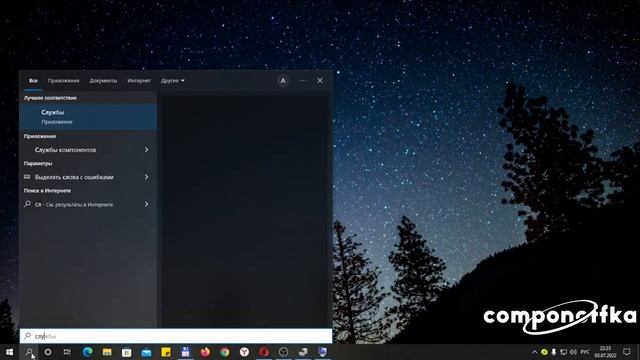Screen dimensions: 640x360
Task: Switch to the 'Приложения' search tab
Action: [x=63, y=81]
